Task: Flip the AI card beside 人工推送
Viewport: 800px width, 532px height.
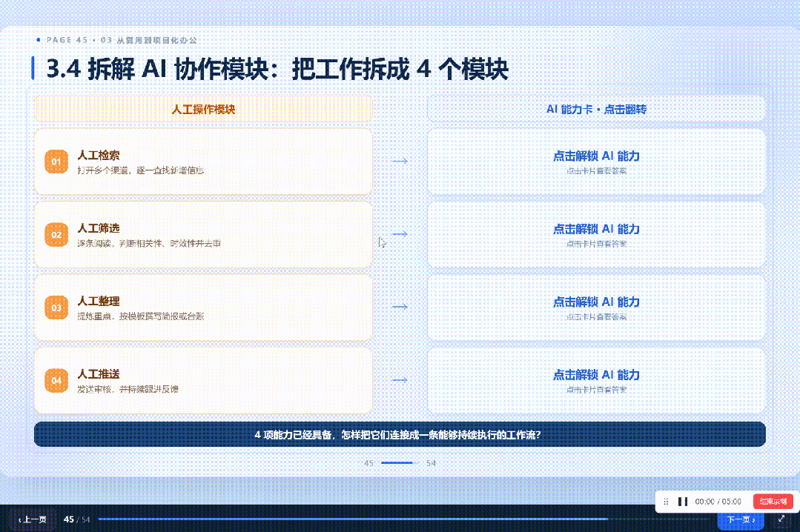Action: (596, 381)
